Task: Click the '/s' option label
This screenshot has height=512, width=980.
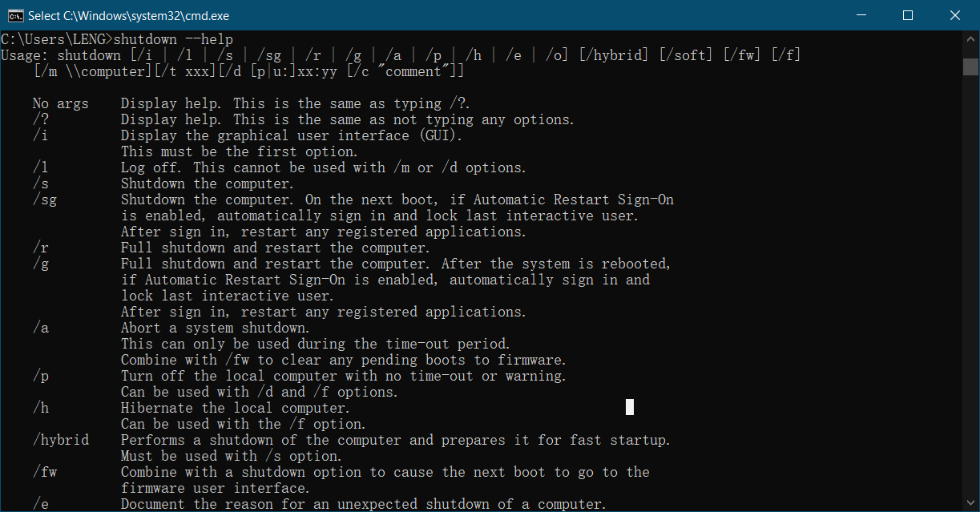Action: (41, 183)
